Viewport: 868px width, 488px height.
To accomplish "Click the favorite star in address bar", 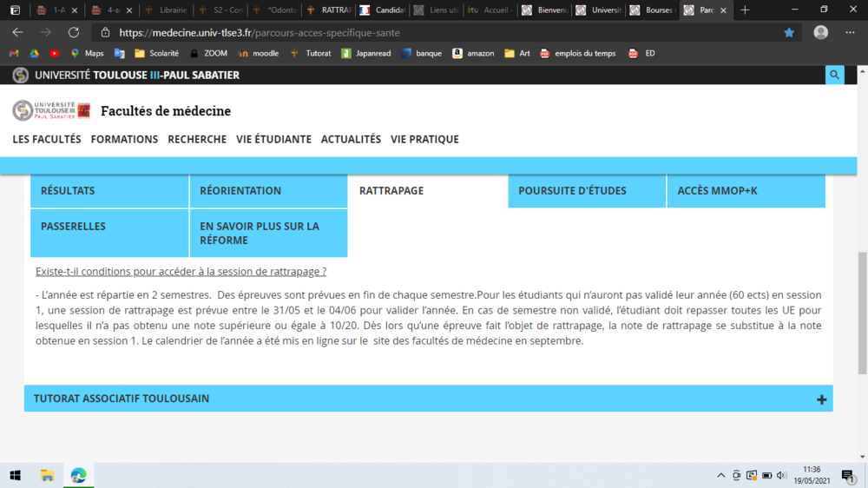I will click(789, 32).
